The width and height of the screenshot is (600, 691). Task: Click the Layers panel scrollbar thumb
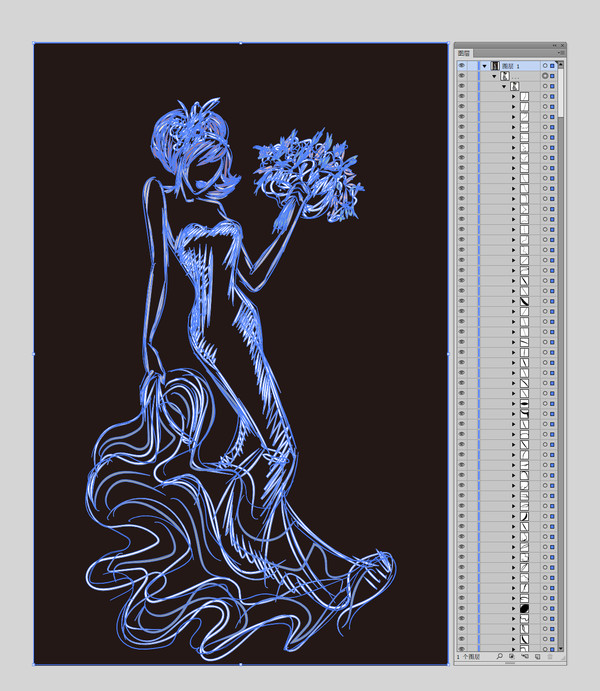point(561,93)
